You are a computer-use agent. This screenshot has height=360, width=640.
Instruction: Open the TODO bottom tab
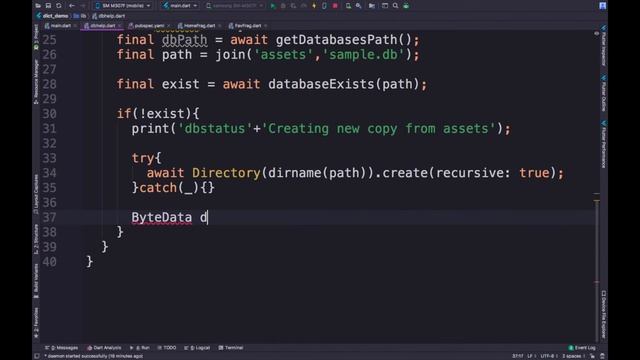(x=167, y=348)
